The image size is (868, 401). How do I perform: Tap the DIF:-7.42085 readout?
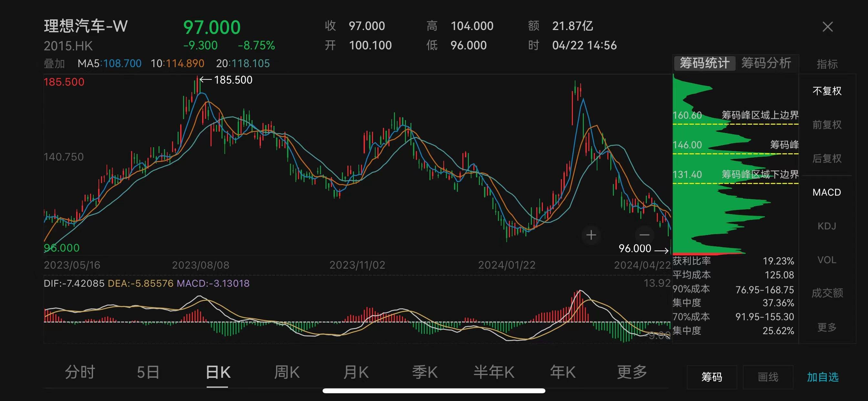(74, 283)
